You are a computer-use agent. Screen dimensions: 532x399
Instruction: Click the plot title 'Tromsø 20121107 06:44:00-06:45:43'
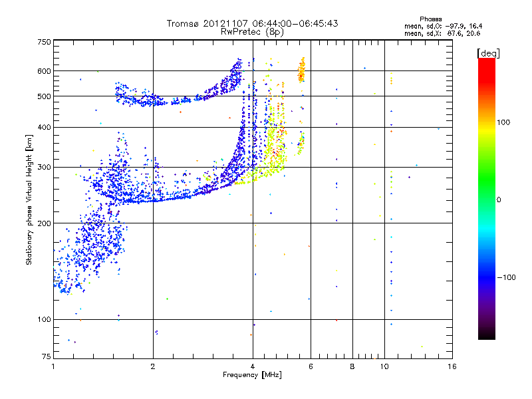[x=252, y=23]
